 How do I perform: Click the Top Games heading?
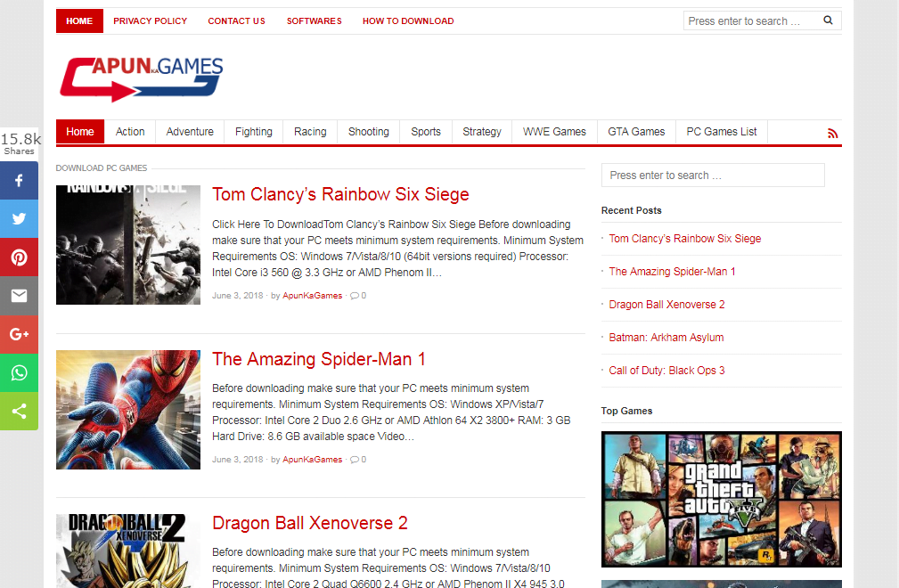pos(626,411)
